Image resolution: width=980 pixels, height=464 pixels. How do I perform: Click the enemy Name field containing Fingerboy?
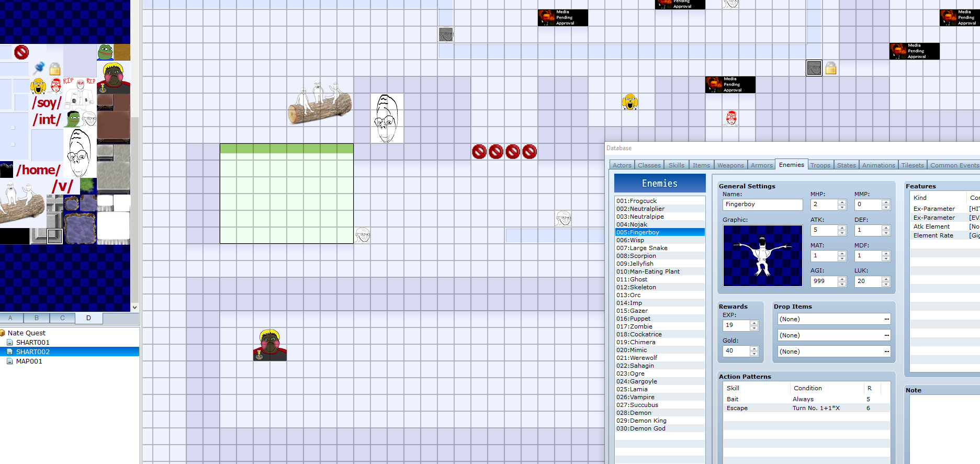(762, 205)
